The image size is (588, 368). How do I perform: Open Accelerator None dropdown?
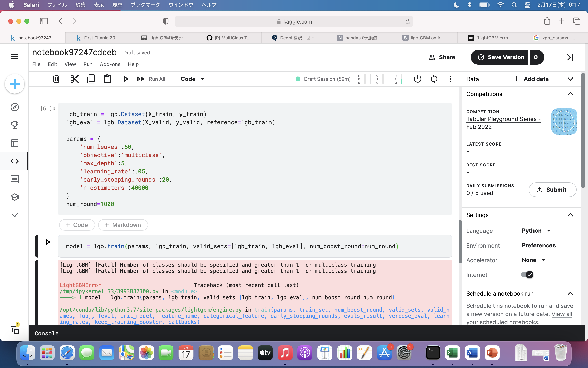(533, 260)
